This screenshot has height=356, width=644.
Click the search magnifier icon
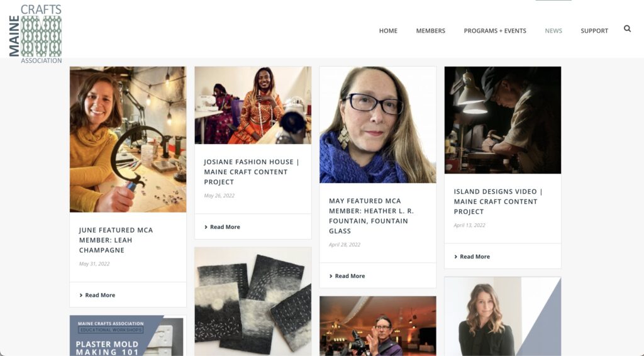click(627, 29)
